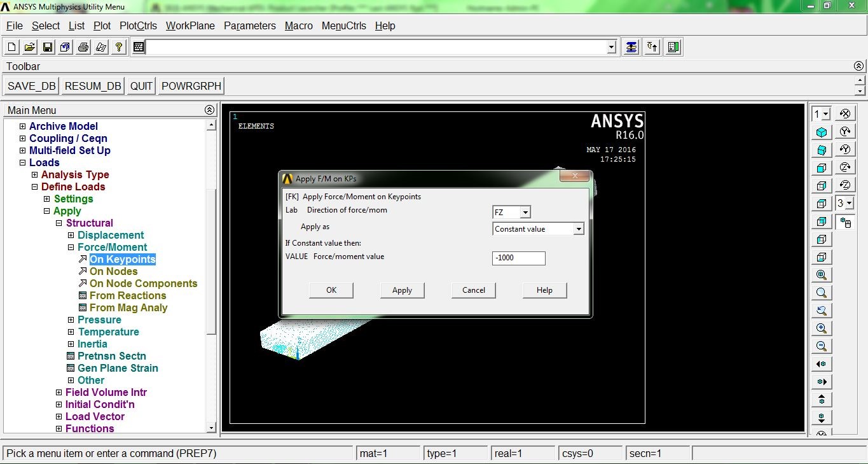Click the Force/moment value field showing -1000
This screenshot has height=464, width=868.
518,258
